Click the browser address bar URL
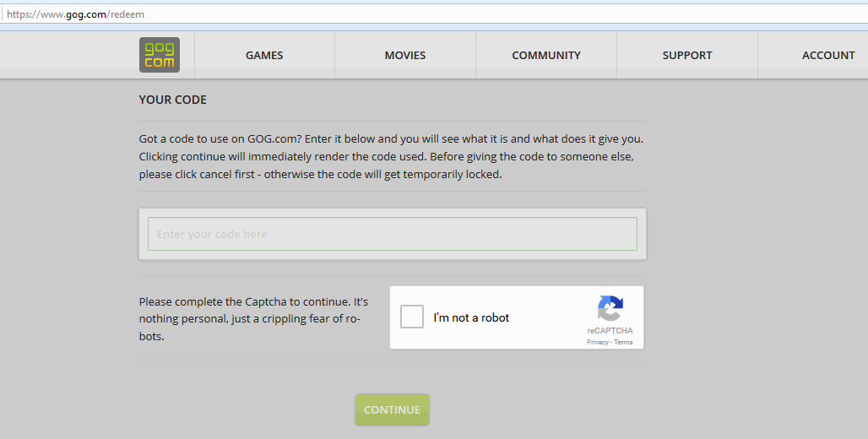Image resolution: width=868 pixels, height=439 pixels. pyautogui.click(x=75, y=14)
